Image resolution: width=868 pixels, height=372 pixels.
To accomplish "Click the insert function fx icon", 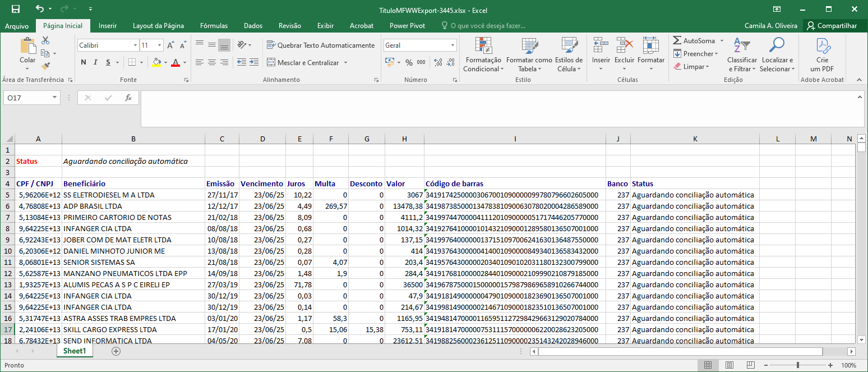I will pos(128,98).
